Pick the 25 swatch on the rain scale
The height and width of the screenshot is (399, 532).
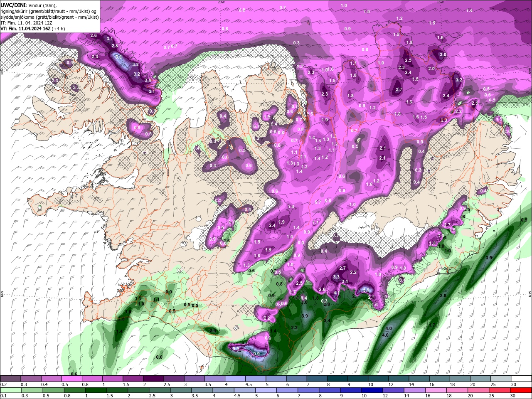click(x=500, y=391)
